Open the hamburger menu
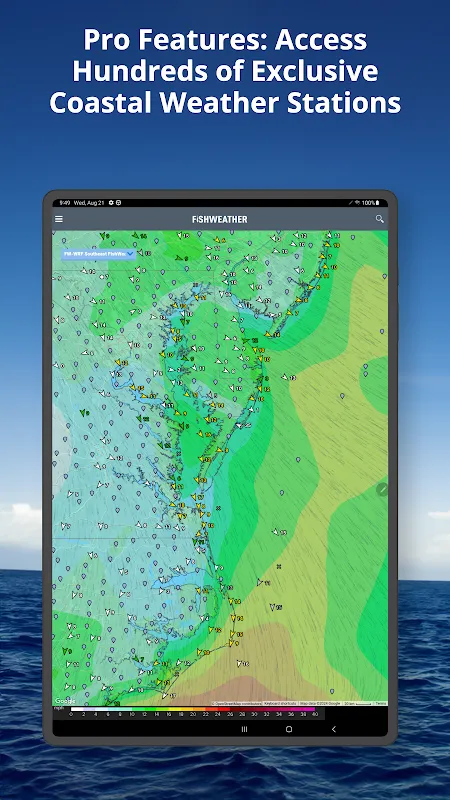The image size is (450, 800). (59, 219)
